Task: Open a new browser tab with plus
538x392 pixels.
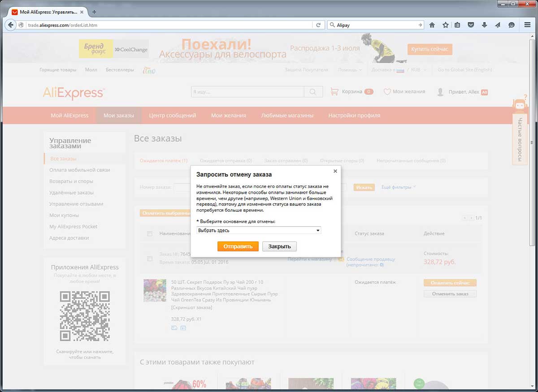Action: click(94, 12)
